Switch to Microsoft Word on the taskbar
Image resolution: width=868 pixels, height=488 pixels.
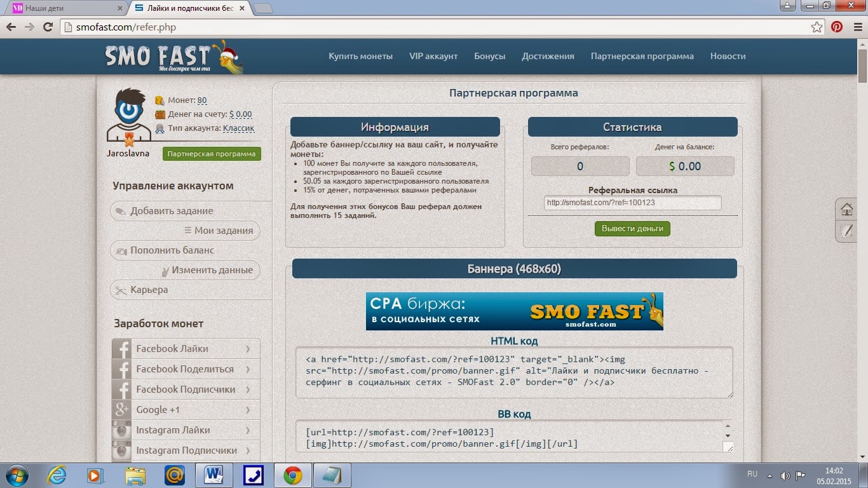click(214, 475)
